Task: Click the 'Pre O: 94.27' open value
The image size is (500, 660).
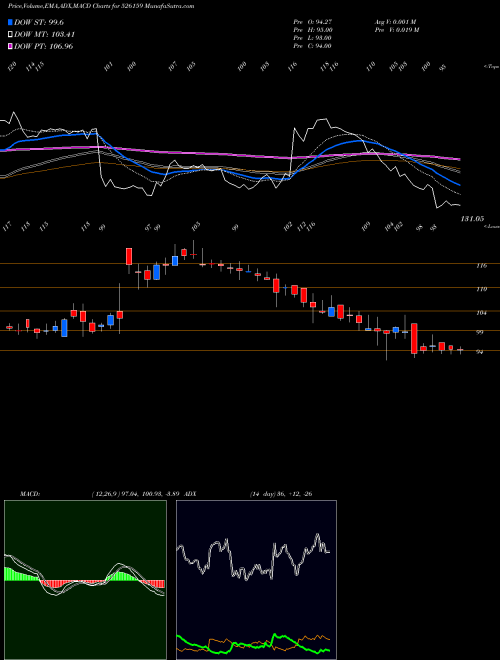Action: point(313,22)
